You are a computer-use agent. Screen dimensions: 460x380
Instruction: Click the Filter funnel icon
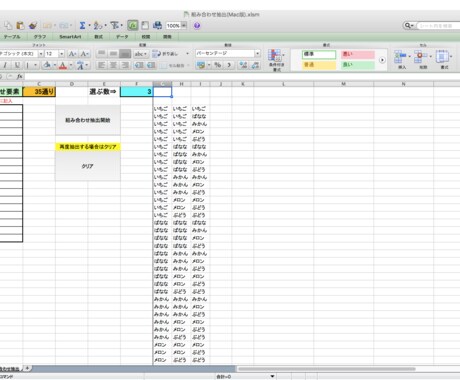pyautogui.click(x=114, y=25)
